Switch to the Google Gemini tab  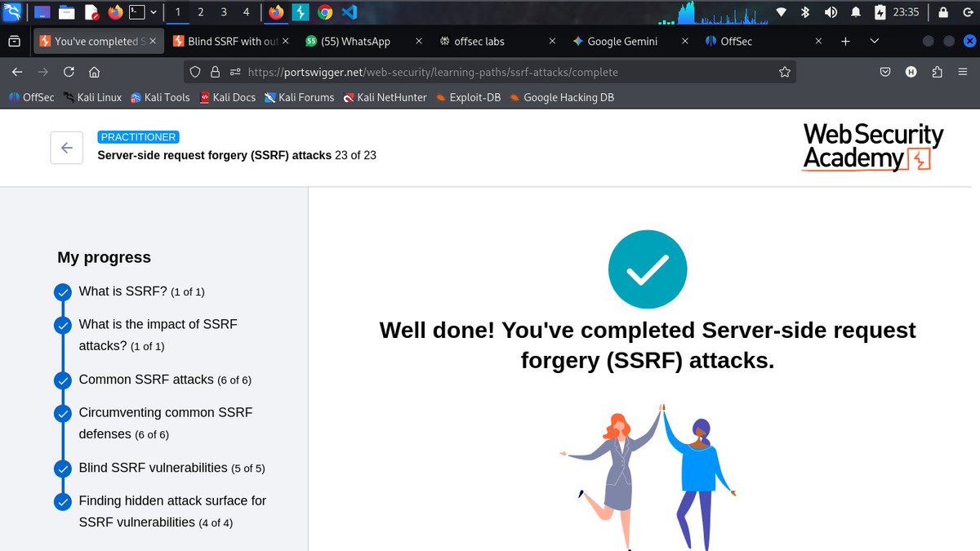pyautogui.click(x=631, y=41)
